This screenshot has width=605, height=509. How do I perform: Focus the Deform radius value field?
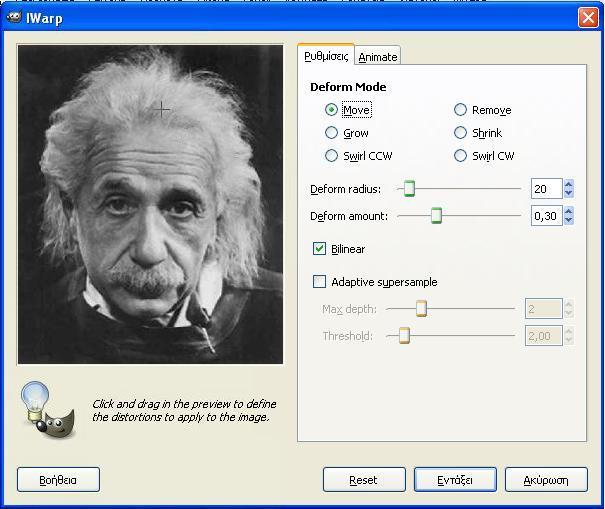pyautogui.click(x=547, y=189)
